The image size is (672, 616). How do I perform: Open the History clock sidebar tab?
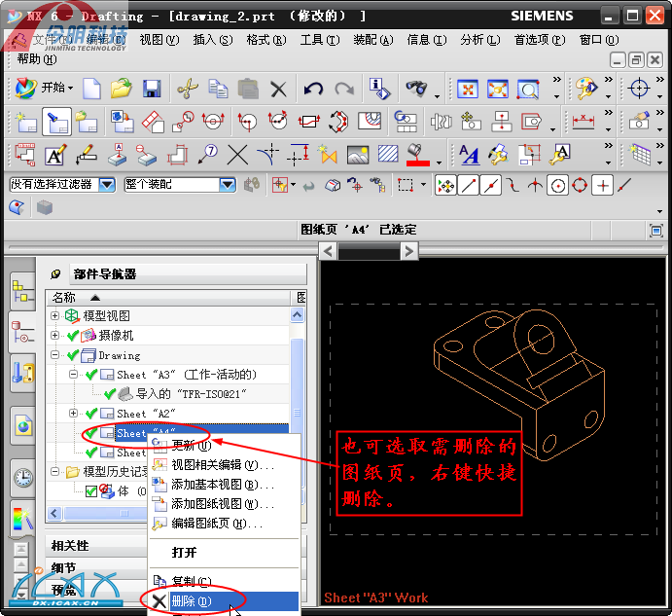point(21,476)
